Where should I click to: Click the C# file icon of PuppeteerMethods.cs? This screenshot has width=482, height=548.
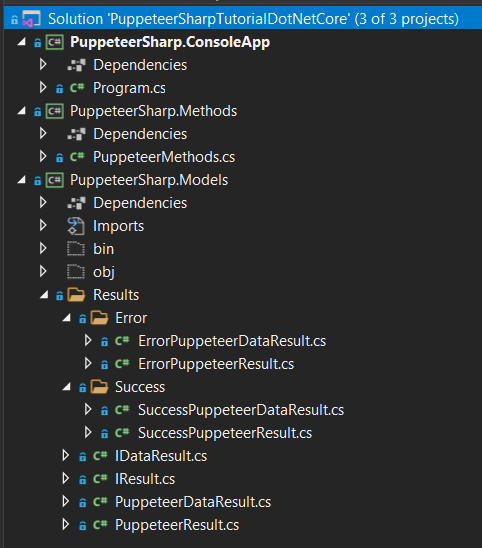(77, 157)
